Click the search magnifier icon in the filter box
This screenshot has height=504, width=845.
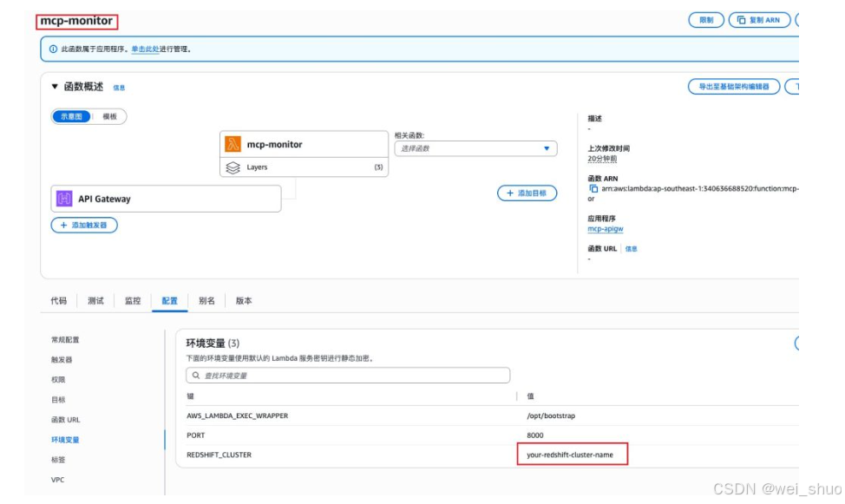[195, 375]
